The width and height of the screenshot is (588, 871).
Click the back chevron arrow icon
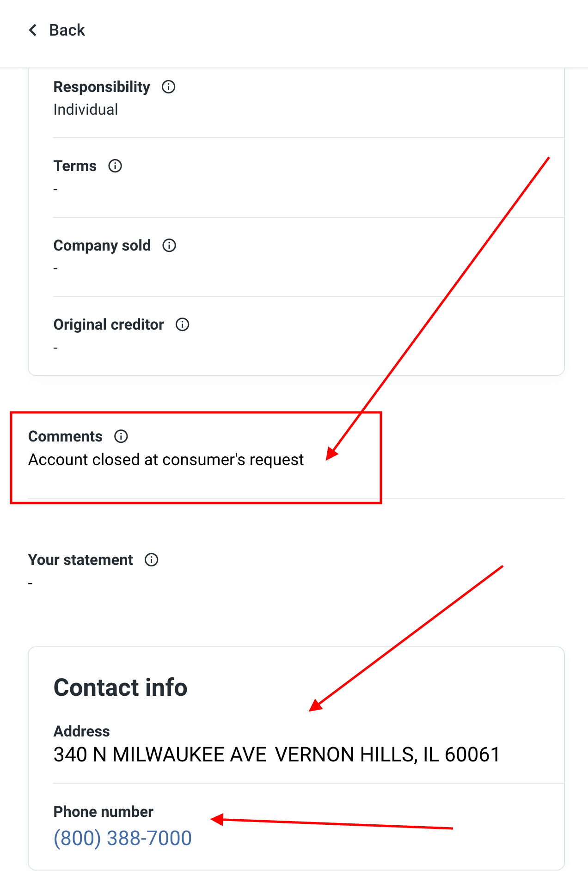pos(33,30)
